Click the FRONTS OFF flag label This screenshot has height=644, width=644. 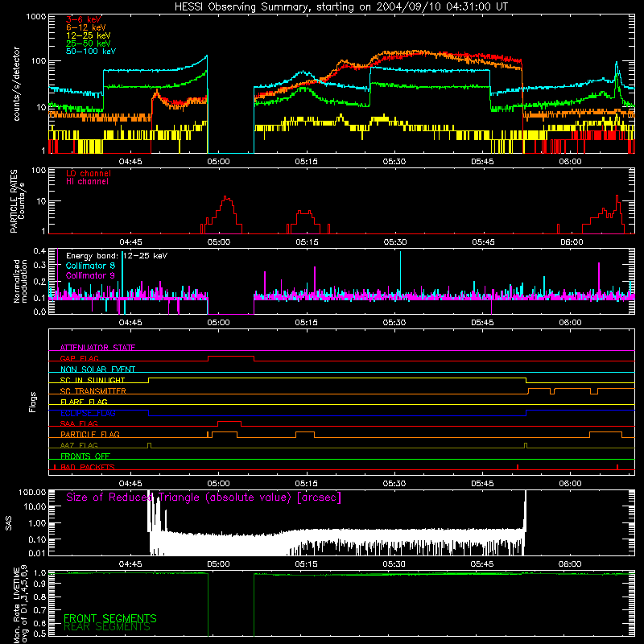[85, 456]
